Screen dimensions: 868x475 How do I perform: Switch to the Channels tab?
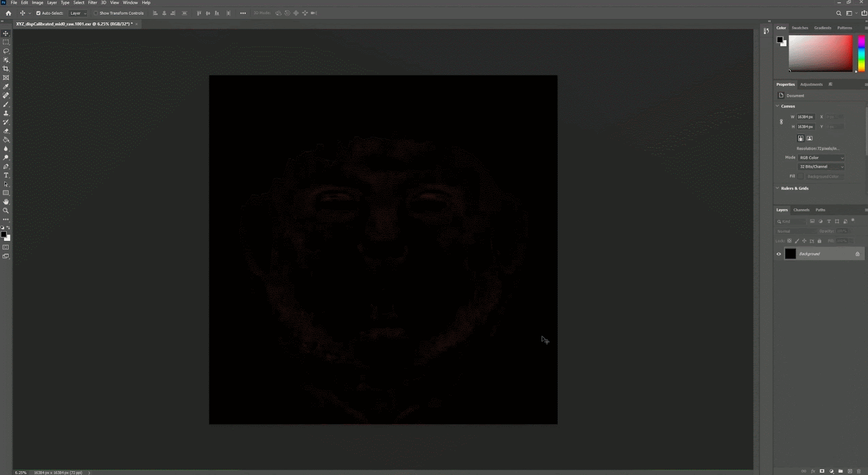click(801, 210)
